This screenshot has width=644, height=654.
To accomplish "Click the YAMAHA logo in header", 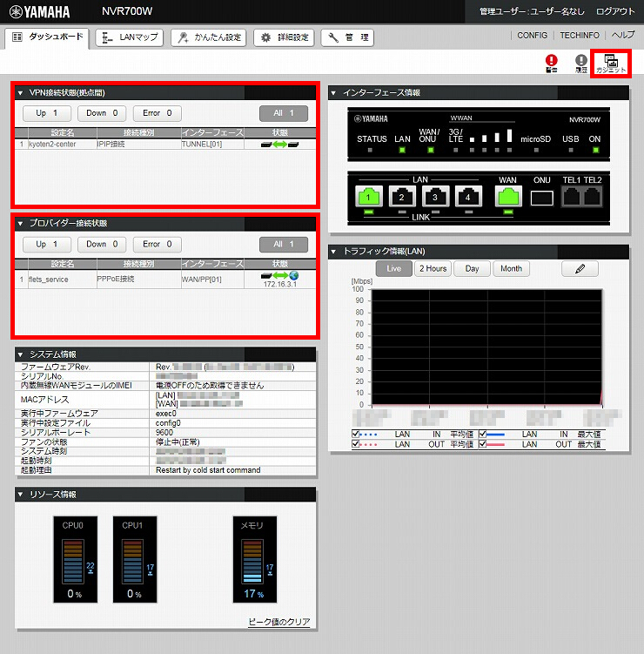I will tap(40, 11).
